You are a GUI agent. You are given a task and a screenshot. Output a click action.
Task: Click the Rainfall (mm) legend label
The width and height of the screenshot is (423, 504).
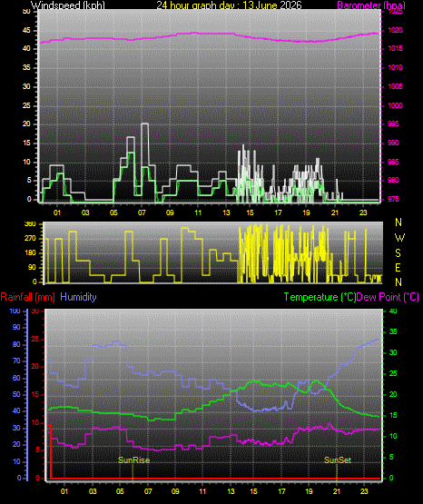click(27, 297)
